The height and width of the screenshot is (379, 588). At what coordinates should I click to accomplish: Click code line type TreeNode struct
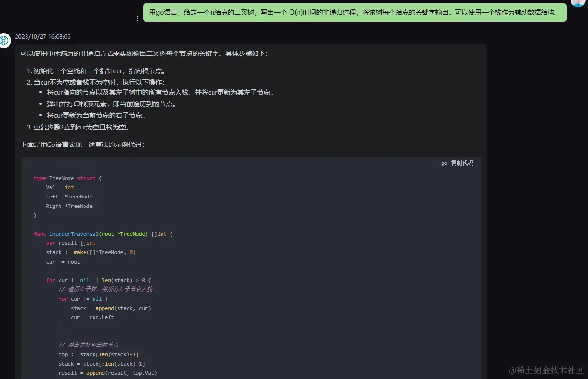pos(68,178)
